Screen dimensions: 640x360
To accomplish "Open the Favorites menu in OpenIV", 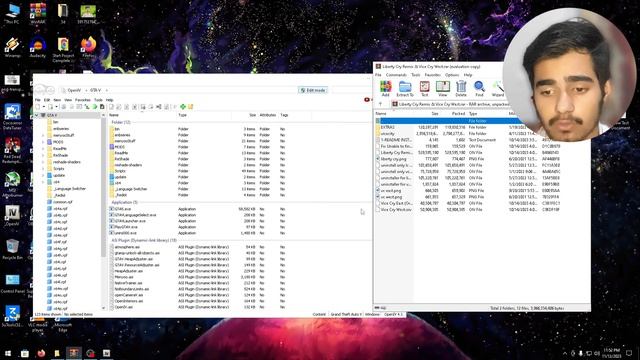I will pyautogui.click(x=82, y=100).
